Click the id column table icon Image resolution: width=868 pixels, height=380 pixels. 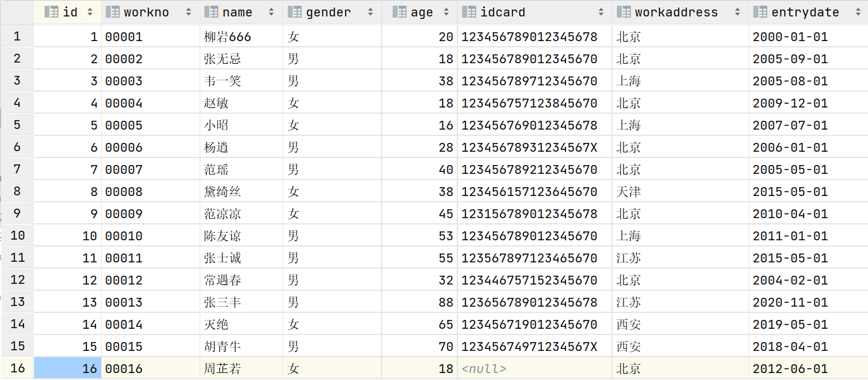52,12
